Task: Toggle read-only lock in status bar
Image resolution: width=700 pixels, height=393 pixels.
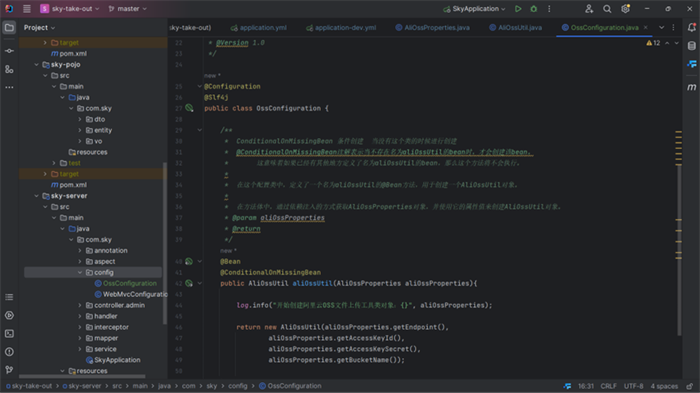Action: [x=690, y=386]
